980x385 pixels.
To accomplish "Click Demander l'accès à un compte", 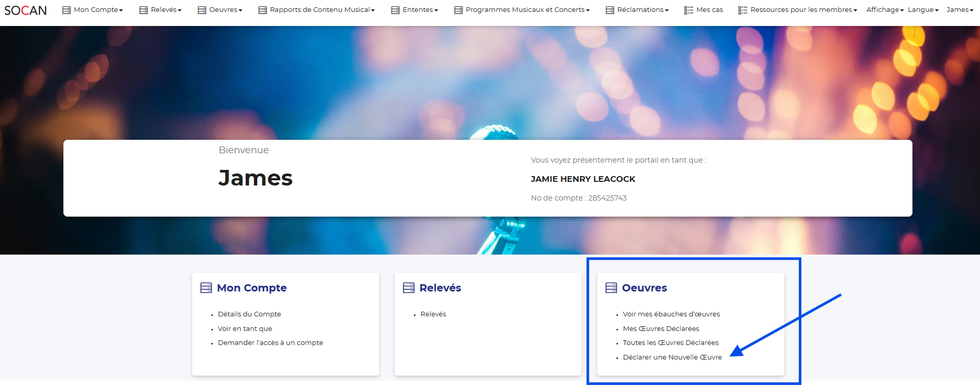I will click(x=270, y=343).
